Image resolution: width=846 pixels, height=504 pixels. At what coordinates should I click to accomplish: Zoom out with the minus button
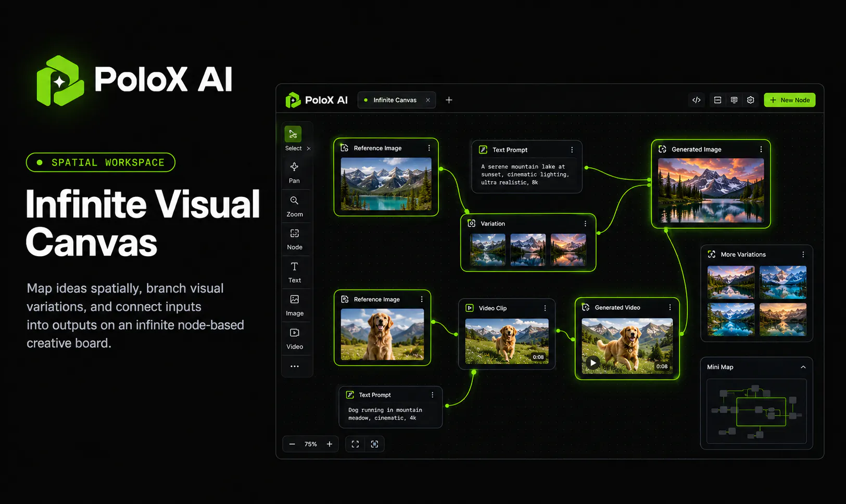(292, 444)
